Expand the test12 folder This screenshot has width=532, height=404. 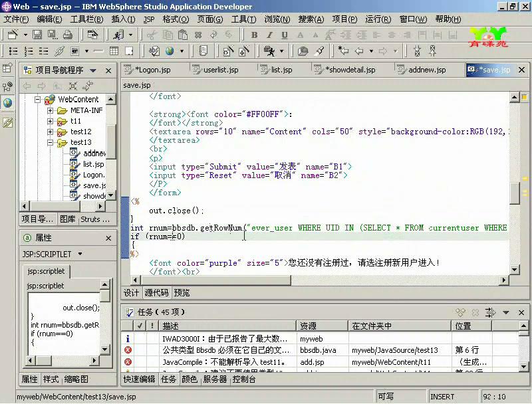[x=51, y=132]
